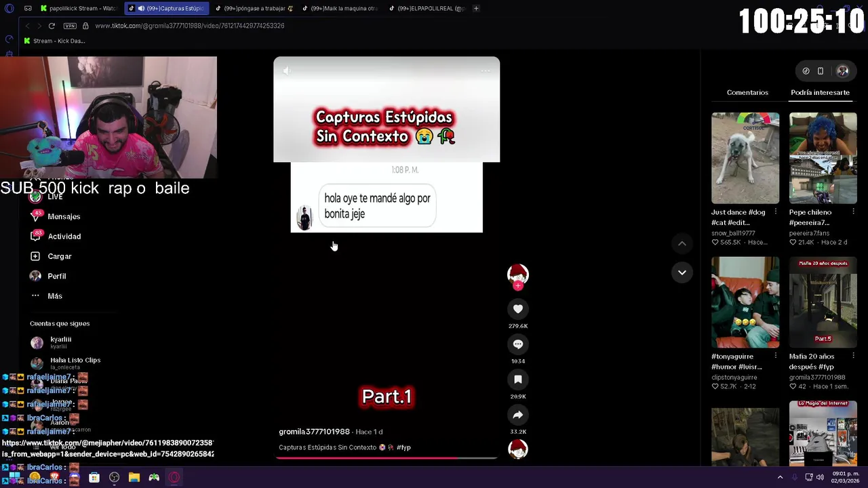Open the Mensajes sidebar item

click(56, 216)
